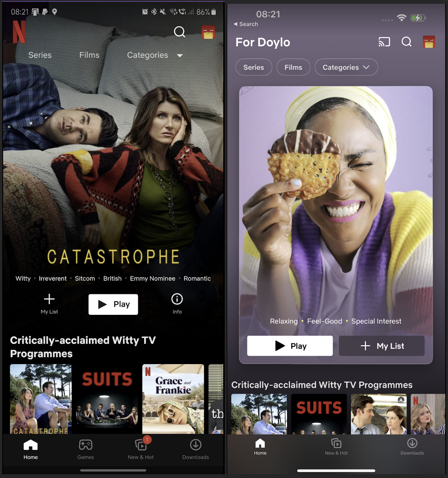Tap the 'Critically-acclaimed Witty TV Programmes' heading on right

[322, 385]
